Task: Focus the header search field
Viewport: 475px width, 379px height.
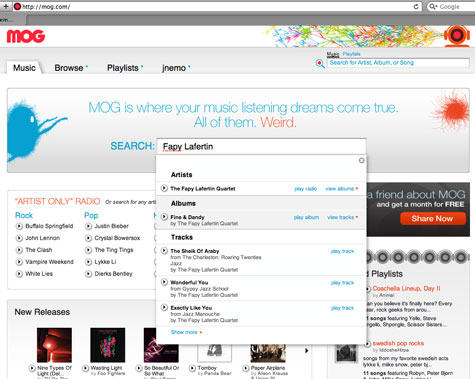Action: pyautogui.click(x=398, y=63)
